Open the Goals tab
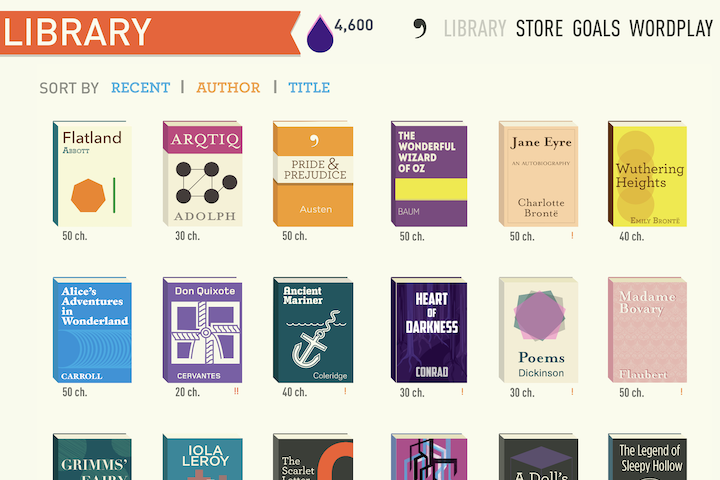The height and width of the screenshot is (480, 720). coord(596,28)
